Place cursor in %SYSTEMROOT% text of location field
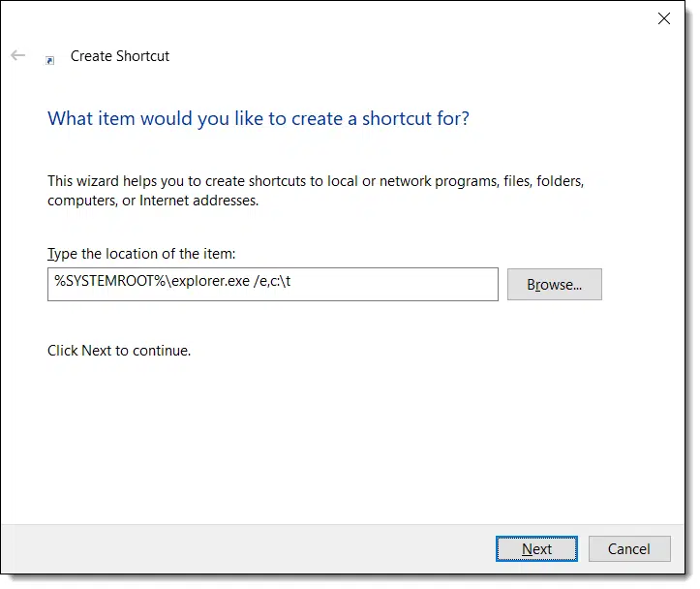This screenshot has height=589, width=700. pyautogui.click(x=110, y=281)
